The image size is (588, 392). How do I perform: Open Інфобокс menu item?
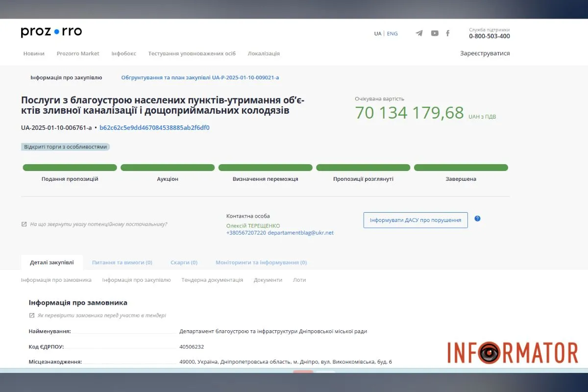pos(124,53)
